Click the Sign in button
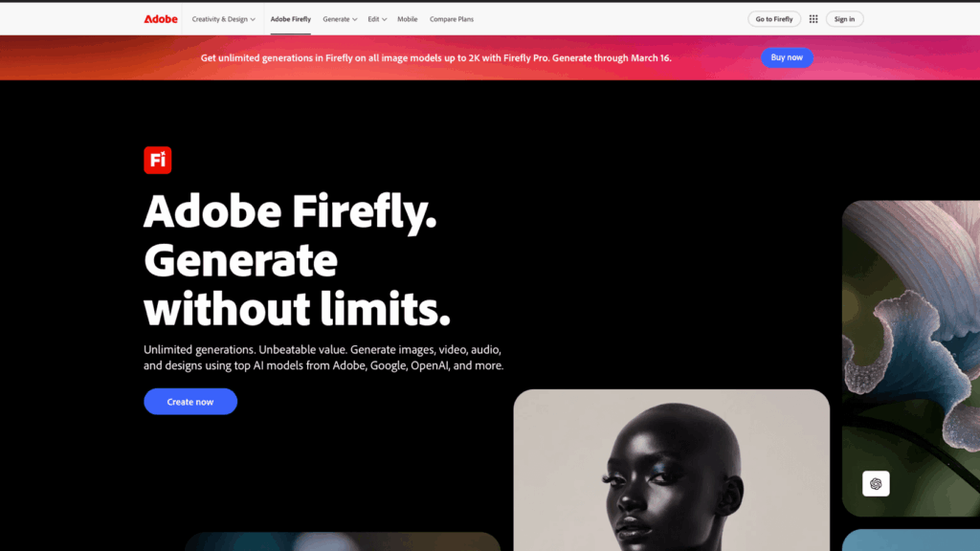980x551 pixels. click(x=844, y=19)
